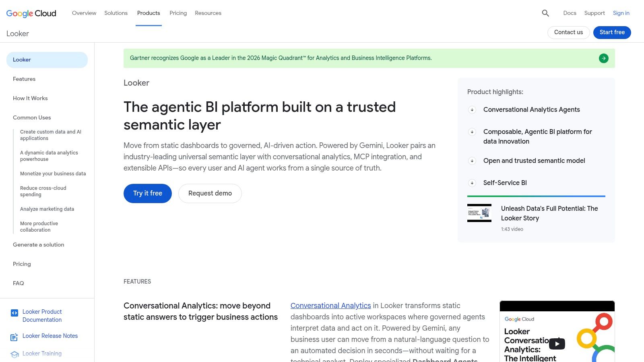Open Create custom data and AI applications

(51, 135)
